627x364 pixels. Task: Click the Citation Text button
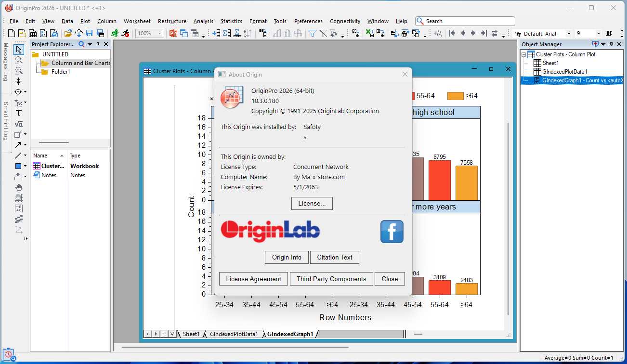pos(334,257)
